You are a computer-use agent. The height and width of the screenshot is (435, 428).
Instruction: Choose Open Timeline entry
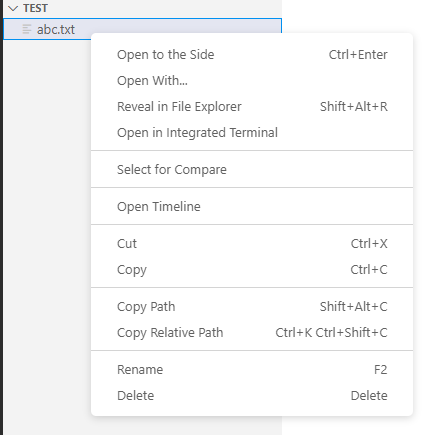[252, 207]
